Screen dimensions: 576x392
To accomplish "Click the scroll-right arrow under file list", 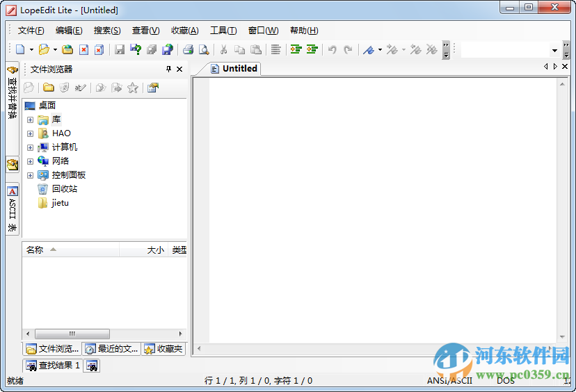I will 180,334.
